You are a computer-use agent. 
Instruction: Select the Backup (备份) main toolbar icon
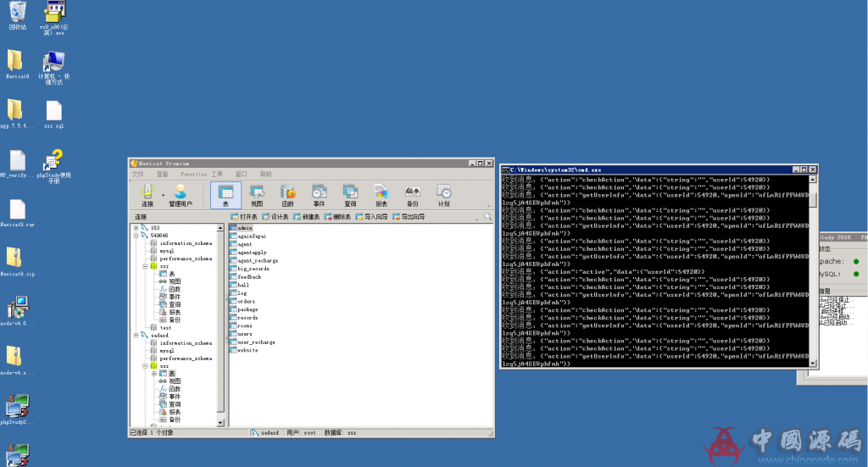pos(413,195)
